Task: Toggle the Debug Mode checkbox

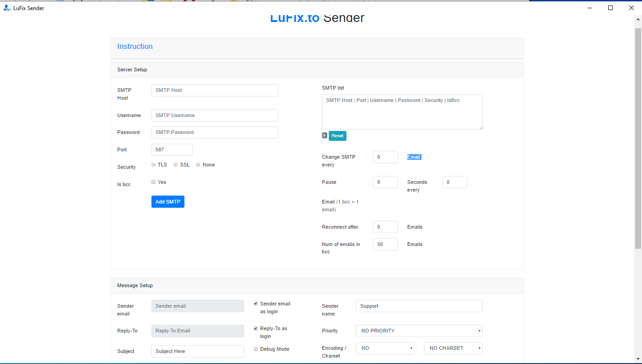Action: pos(256,349)
